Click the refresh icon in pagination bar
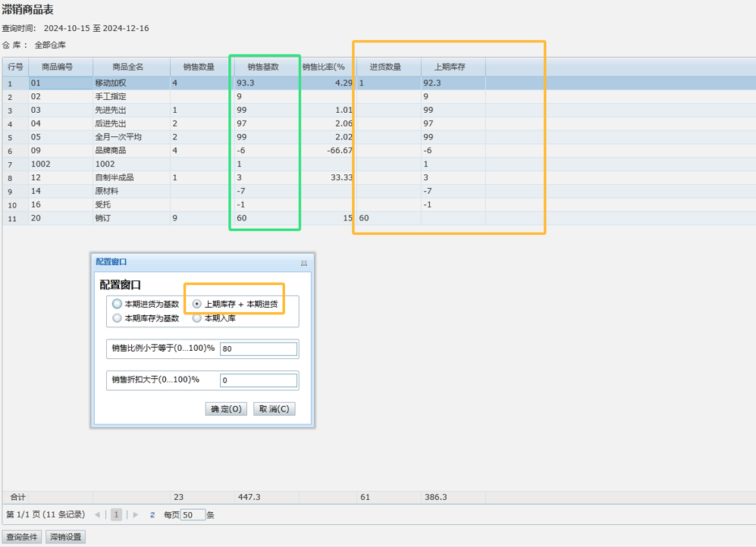Viewport: 756px width, 547px height. (x=152, y=515)
